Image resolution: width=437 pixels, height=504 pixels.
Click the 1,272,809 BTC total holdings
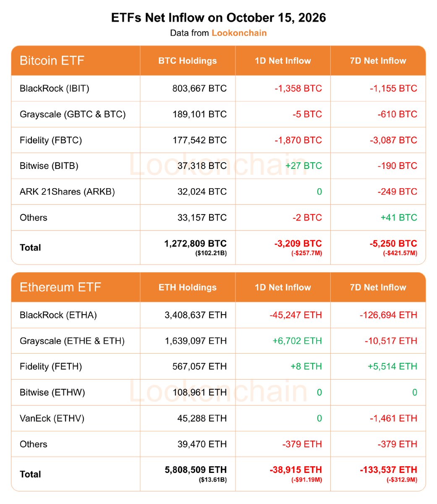[x=195, y=244]
